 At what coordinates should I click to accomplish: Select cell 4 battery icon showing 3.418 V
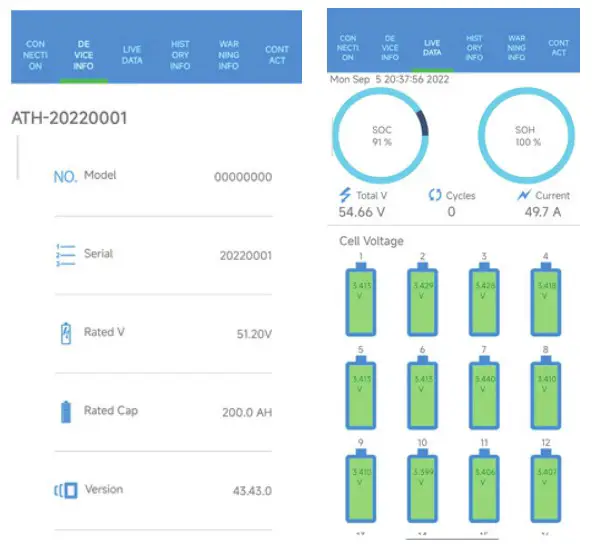click(x=546, y=299)
